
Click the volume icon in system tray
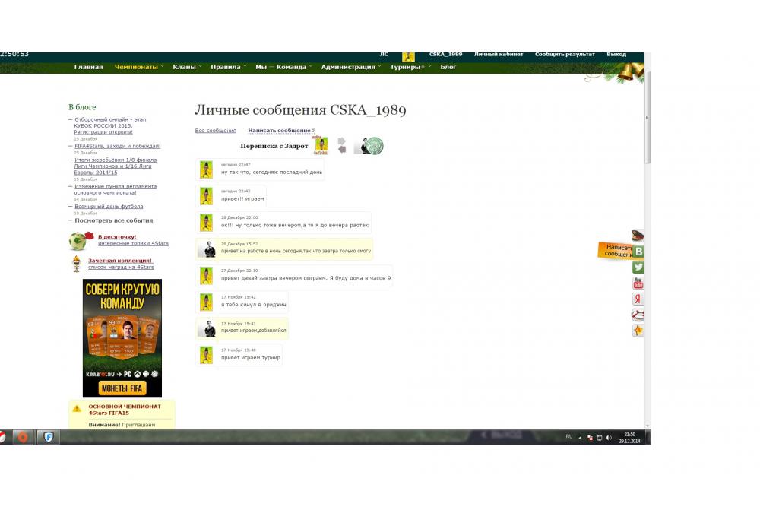tap(609, 438)
